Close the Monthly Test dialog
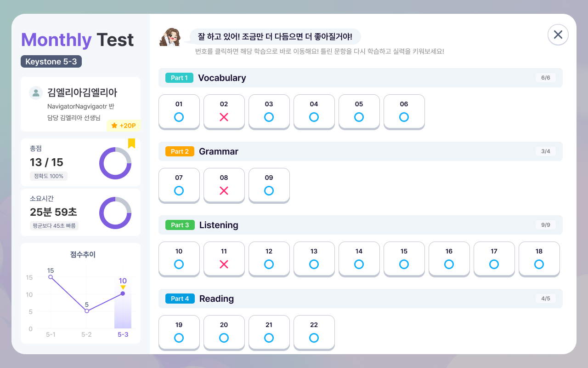 (x=558, y=34)
